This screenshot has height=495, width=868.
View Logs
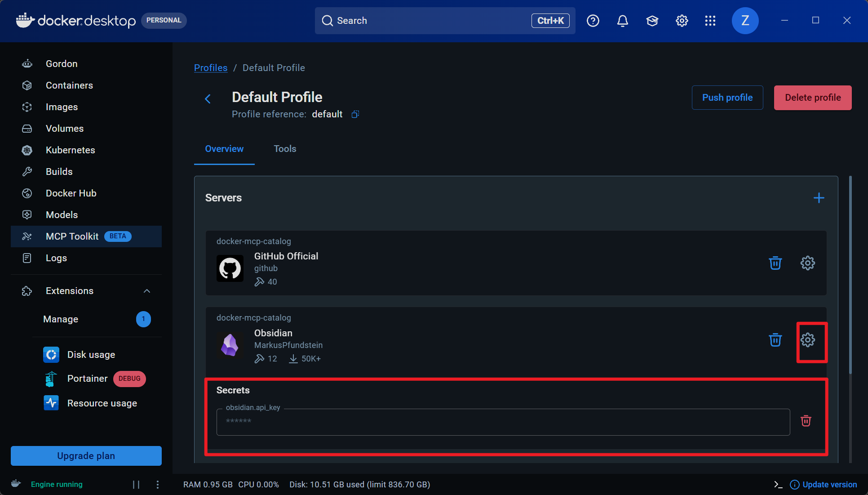(86, 258)
